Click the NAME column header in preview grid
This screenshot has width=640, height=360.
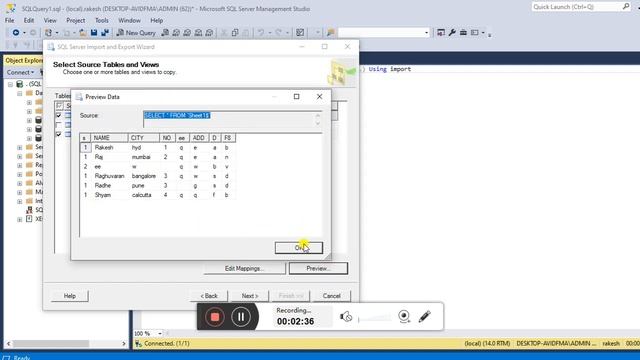click(109, 138)
